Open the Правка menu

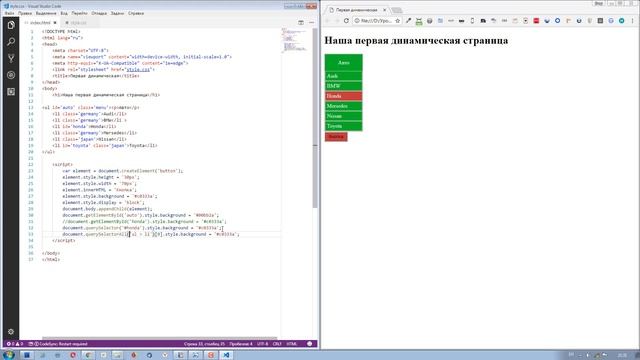25,13
